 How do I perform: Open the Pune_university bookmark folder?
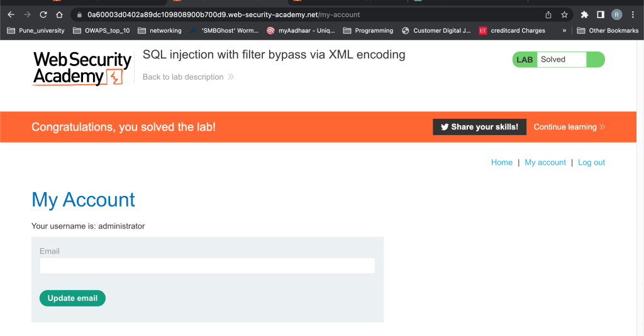pos(36,30)
